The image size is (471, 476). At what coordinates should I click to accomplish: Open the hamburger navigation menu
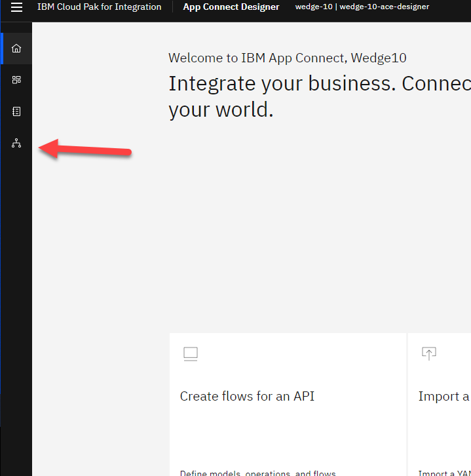point(16,7)
